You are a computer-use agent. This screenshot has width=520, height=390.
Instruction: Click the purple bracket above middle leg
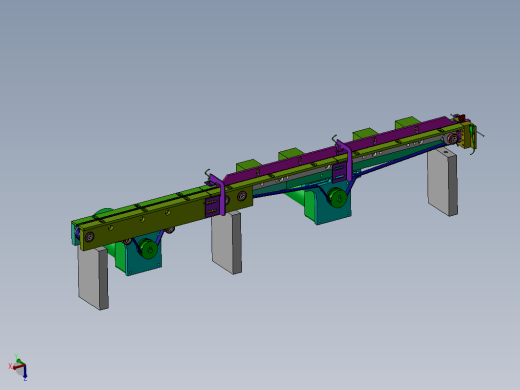[217, 197]
